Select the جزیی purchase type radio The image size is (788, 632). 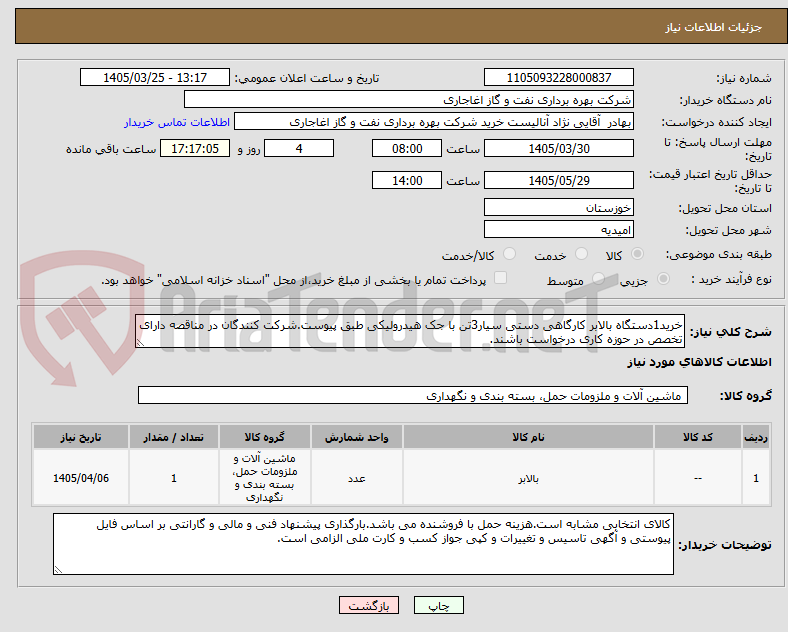point(663,279)
